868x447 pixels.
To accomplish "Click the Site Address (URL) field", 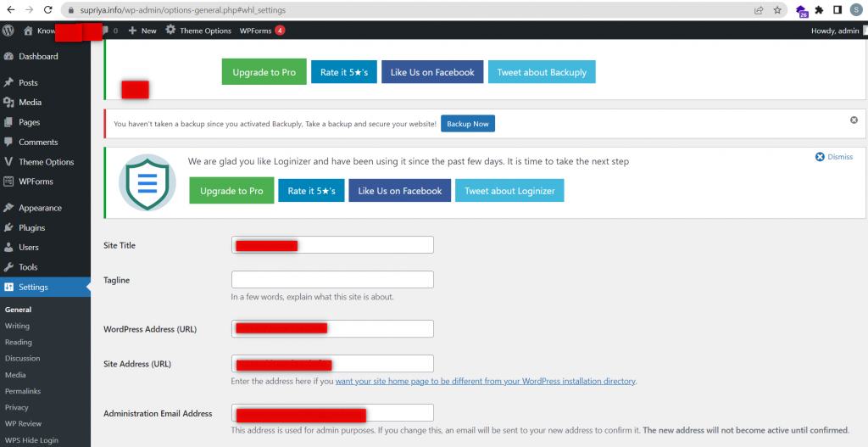I will point(332,363).
